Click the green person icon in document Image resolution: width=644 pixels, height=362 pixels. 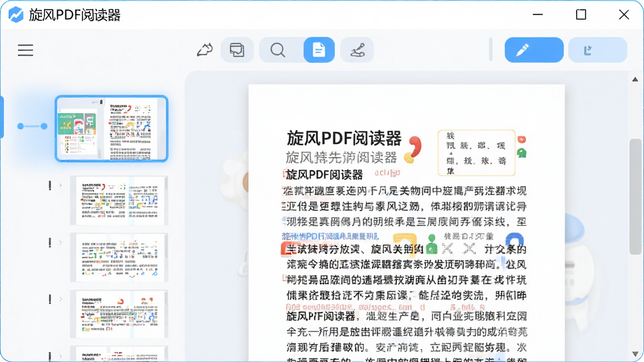(431, 244)
